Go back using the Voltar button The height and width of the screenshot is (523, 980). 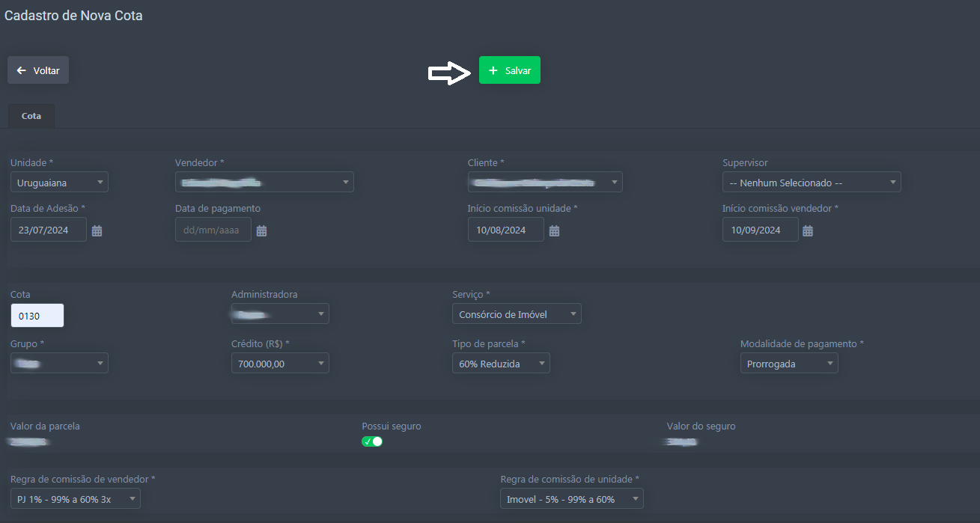[x=38, y=70]
